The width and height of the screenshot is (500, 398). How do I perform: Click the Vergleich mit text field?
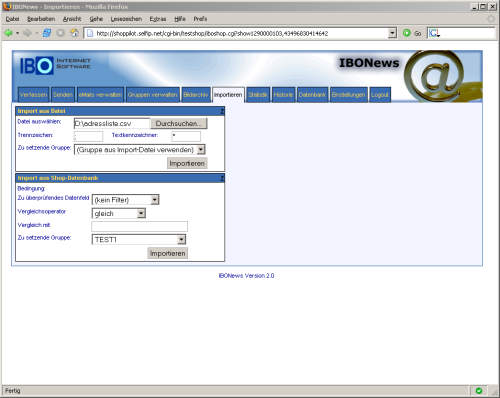[139, 226]
